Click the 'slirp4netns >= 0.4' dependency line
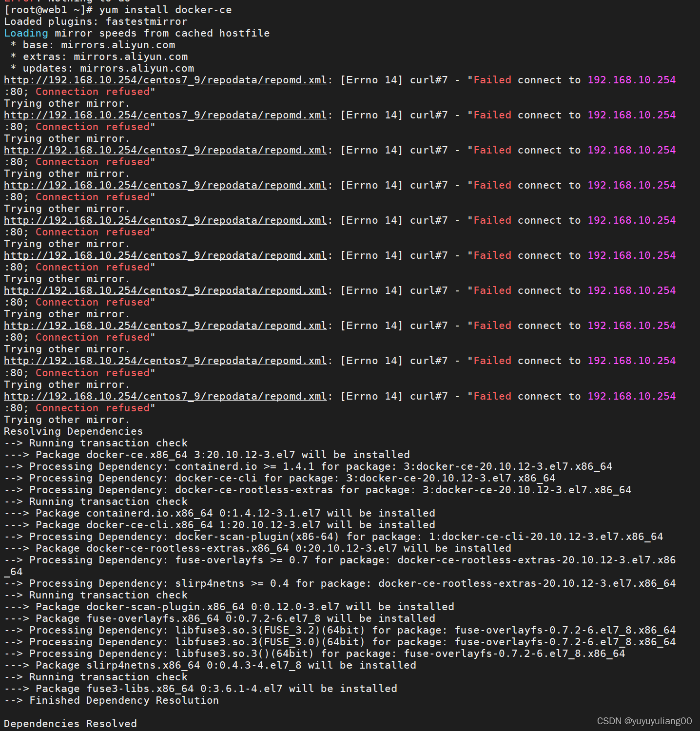The image size is (700, 731). click(x=340, y=583)
